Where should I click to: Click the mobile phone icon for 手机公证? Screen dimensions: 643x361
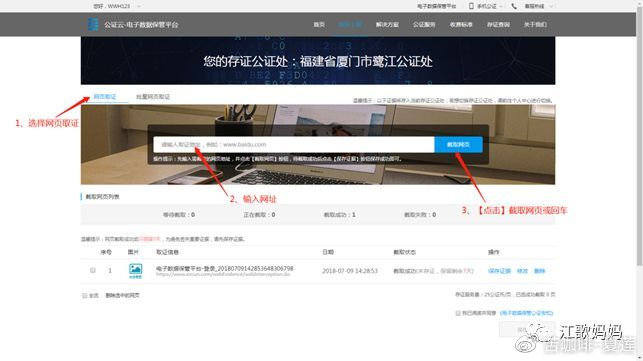click(x=471, y=6)
